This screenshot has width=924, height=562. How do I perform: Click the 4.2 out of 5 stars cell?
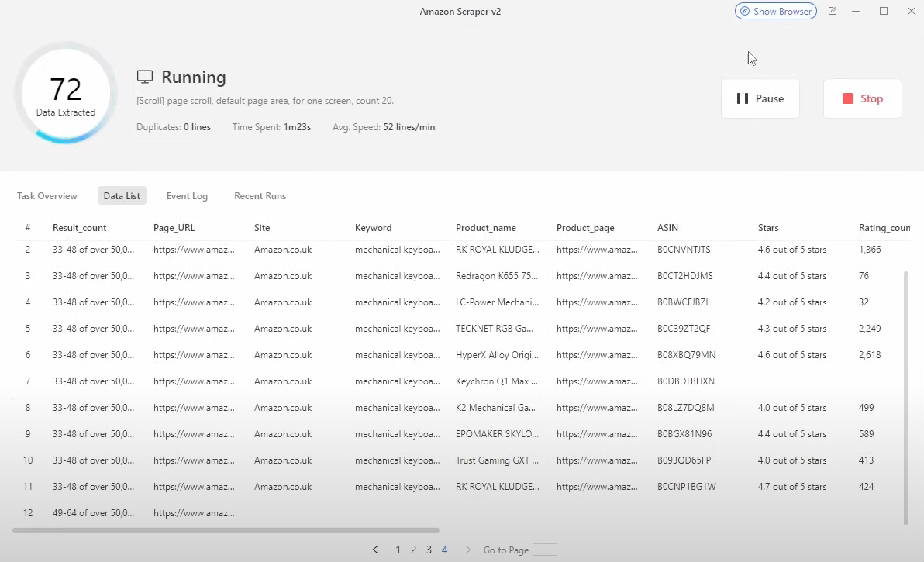(x=792, y=302)
